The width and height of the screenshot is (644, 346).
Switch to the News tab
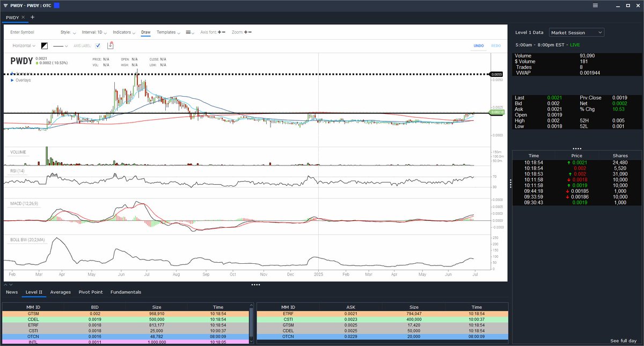(12, 292)
